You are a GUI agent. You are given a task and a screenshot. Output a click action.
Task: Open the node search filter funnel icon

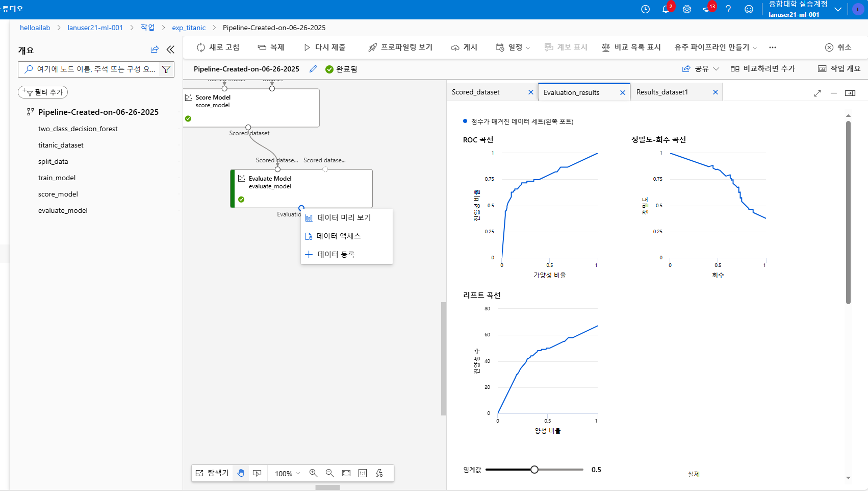pyautogui.click(x=166, y=69)
